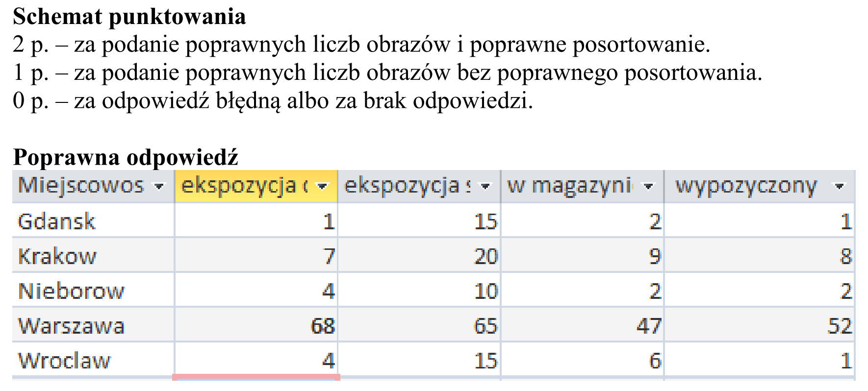
Task: Click value 47 in Warszawa row
Action: (x=649, y=326)
